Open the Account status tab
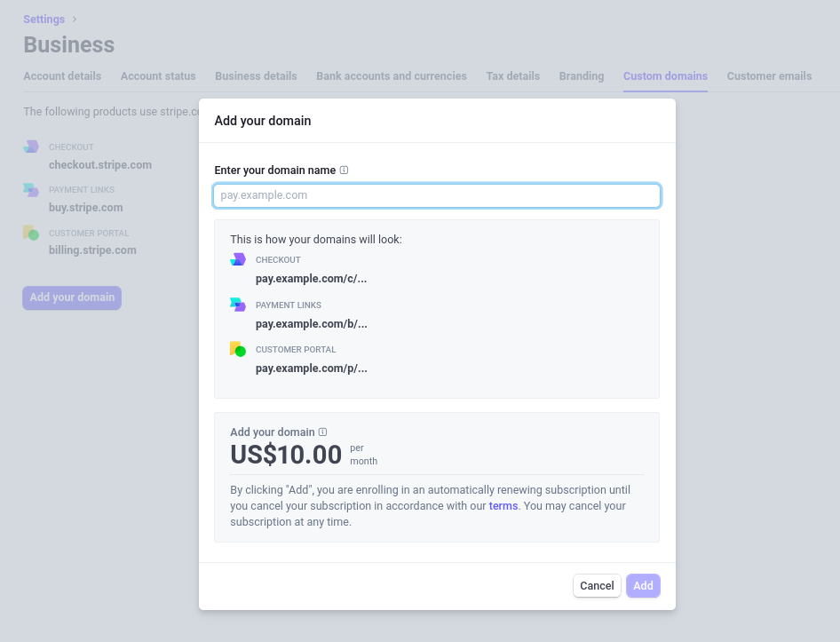Viewport: 840px width, 642px height. pyautogui.click(x=158, y=76)
